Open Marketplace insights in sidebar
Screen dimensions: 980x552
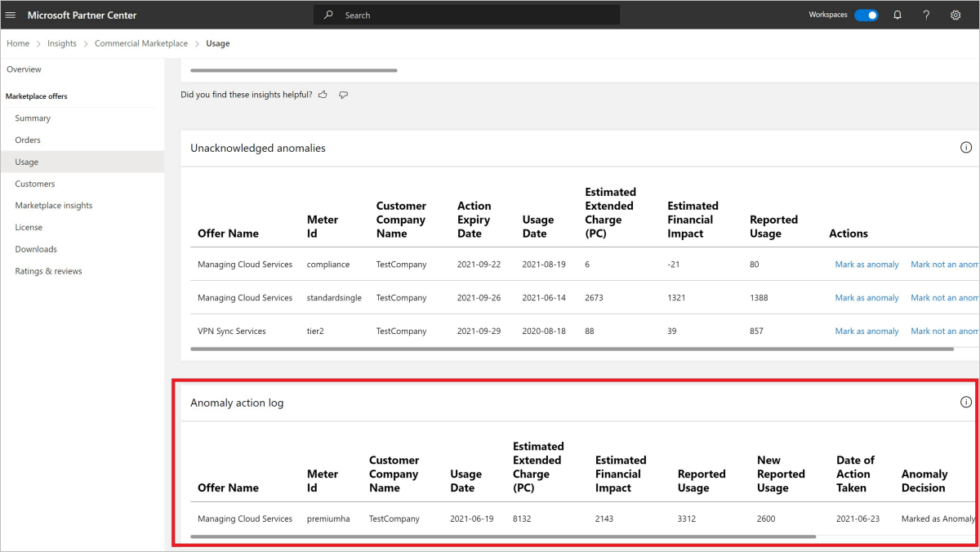[54, 206]
